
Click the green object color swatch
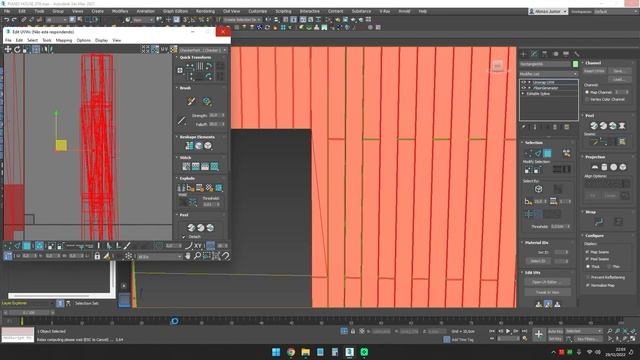pyautogui.click(x=575, y=64)
